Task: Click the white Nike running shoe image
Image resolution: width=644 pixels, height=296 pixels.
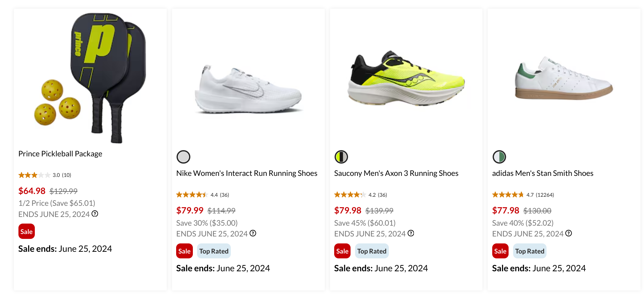Action: coord(248,90)
